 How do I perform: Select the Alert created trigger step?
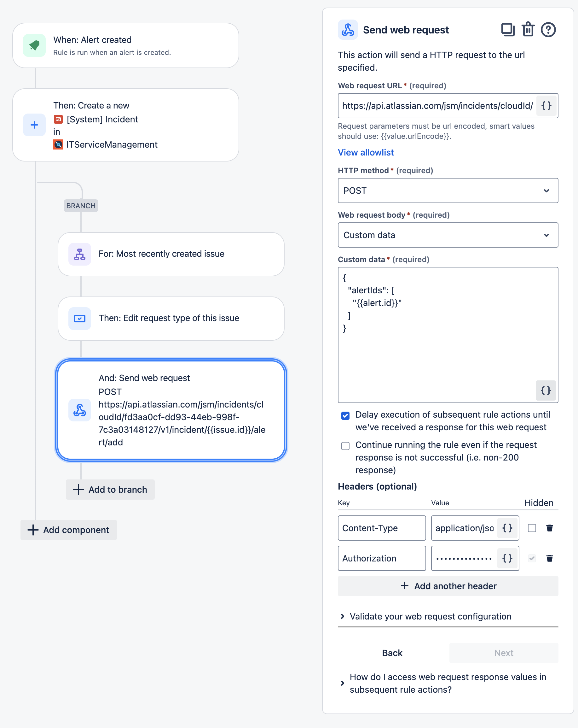point(125,46)
